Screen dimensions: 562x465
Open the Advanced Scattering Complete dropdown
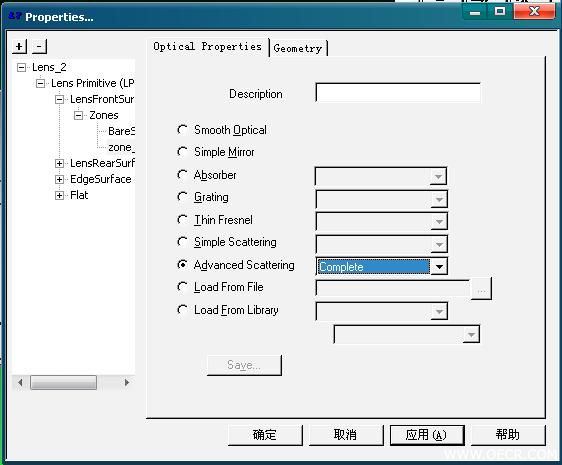click(x=439, y=266)
